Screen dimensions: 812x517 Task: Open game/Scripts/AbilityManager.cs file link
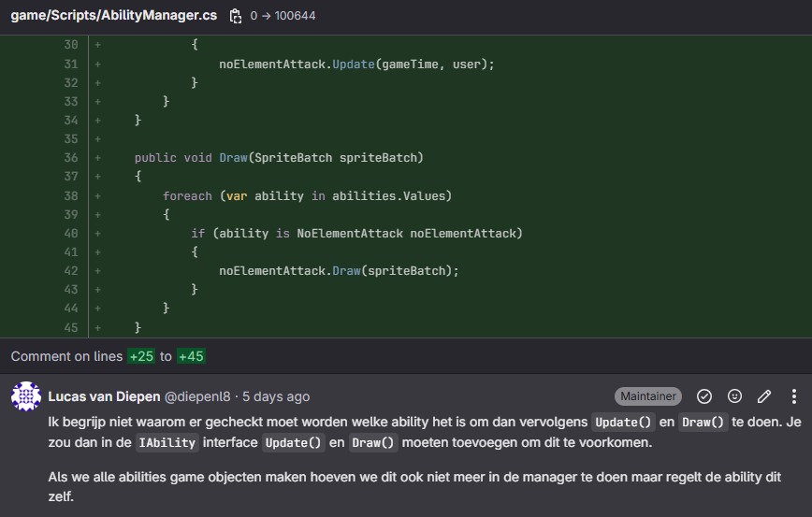114,16
